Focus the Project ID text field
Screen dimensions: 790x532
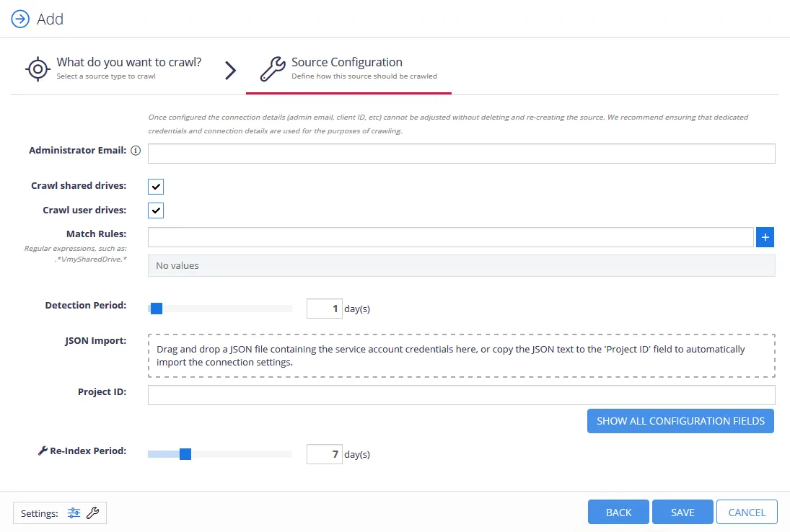coord(461,395)
